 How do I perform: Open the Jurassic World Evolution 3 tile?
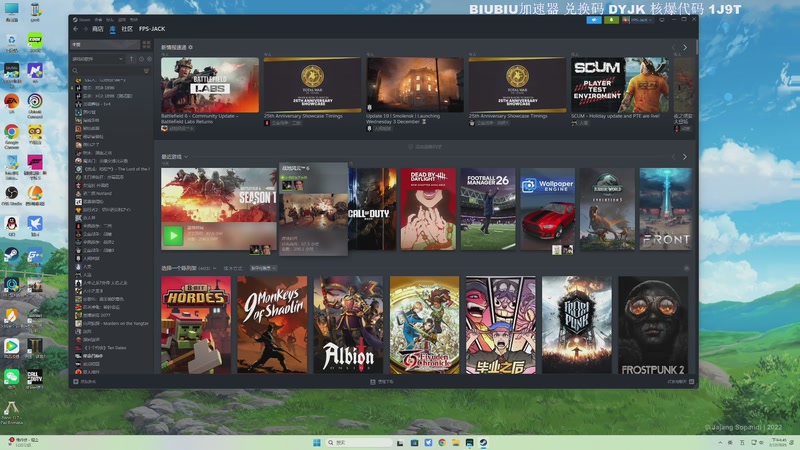point(607,209)
